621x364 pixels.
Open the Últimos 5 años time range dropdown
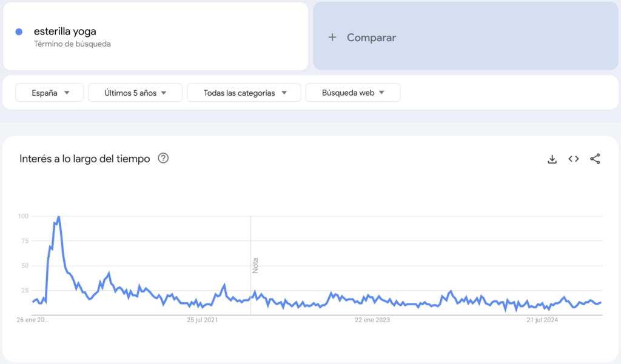pyautogui.click(x=135, y=92)
